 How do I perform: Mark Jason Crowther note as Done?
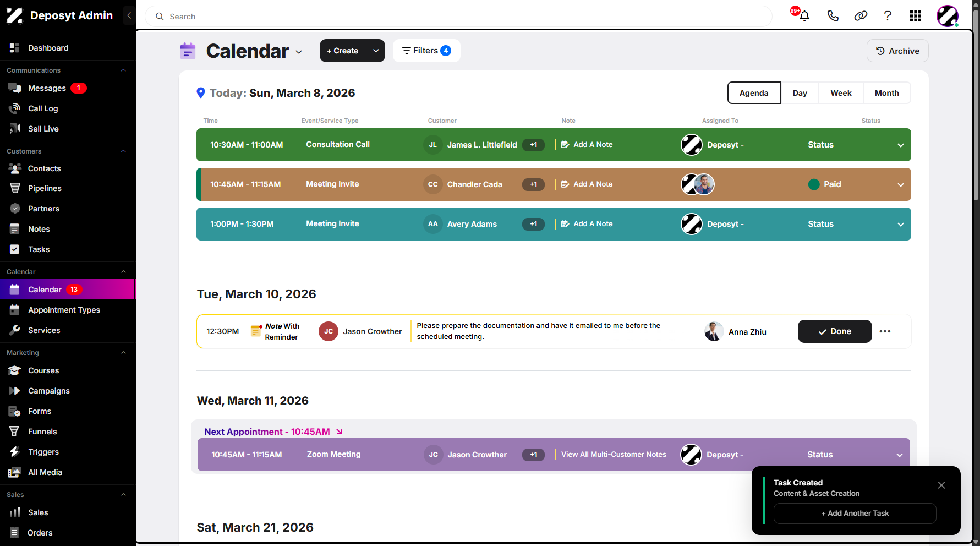click(x=835, y=331)
